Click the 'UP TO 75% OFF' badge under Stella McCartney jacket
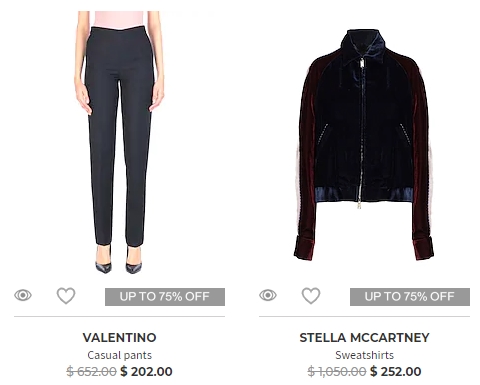 (x=410, y=297)
